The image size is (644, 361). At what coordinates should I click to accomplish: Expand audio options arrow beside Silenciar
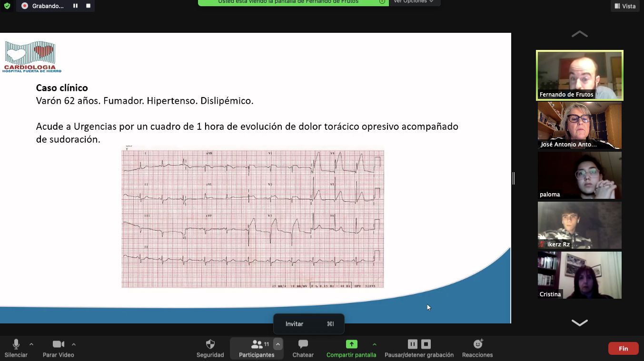[31, 344]
